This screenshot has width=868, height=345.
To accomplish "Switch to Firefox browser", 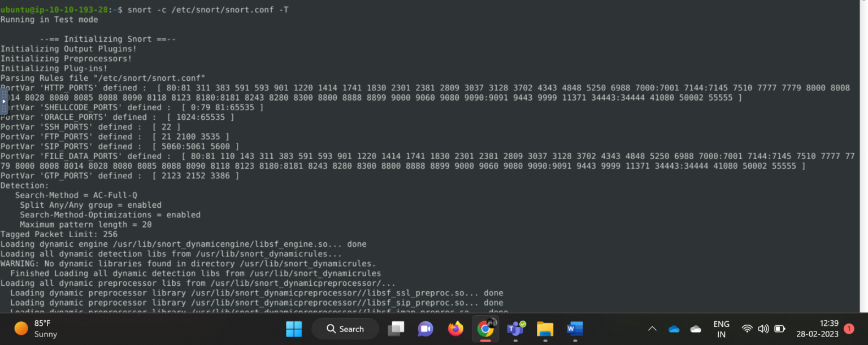I will (x=455, y=329).
